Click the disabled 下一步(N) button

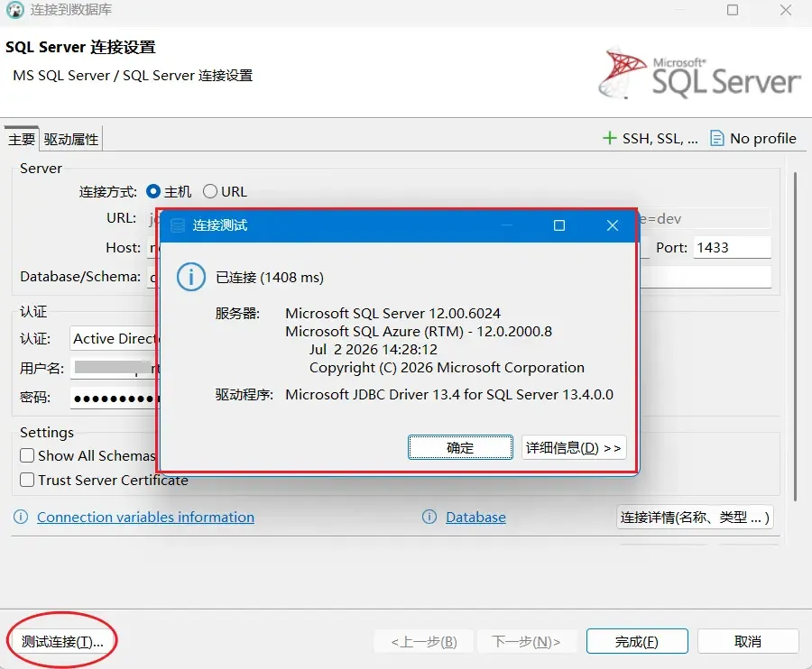(x=526, y=642)
